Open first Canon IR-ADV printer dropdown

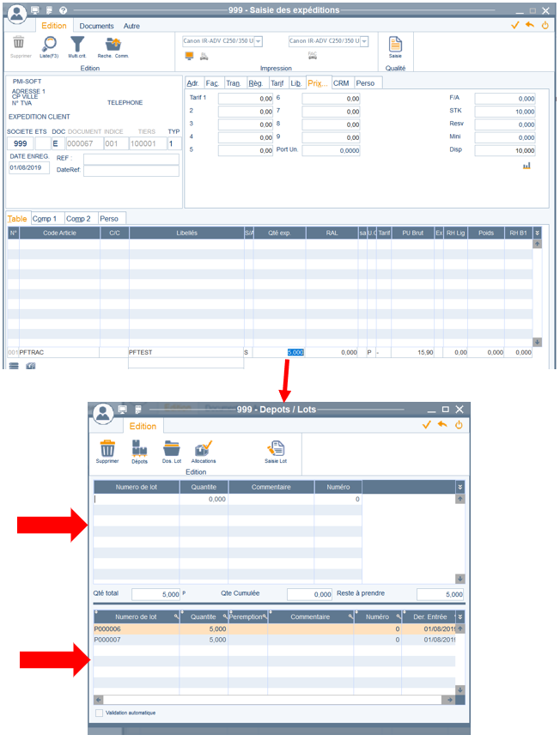point(258,41)
